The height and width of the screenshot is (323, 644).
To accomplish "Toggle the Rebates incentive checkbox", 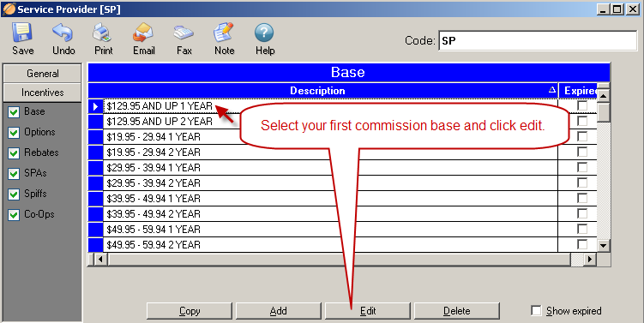I will pos(14,153).
